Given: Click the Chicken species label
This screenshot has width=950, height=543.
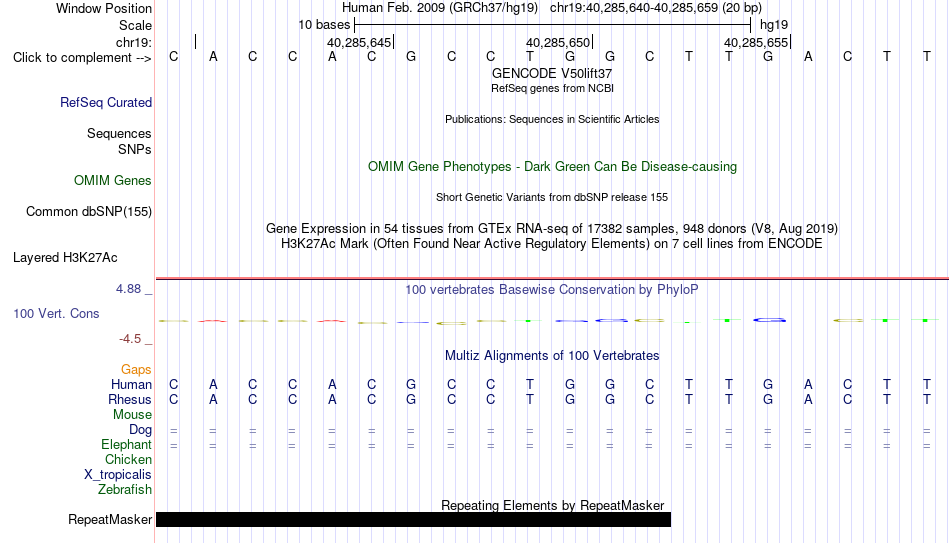Looking at the screenshot, I should pos(128,459).
